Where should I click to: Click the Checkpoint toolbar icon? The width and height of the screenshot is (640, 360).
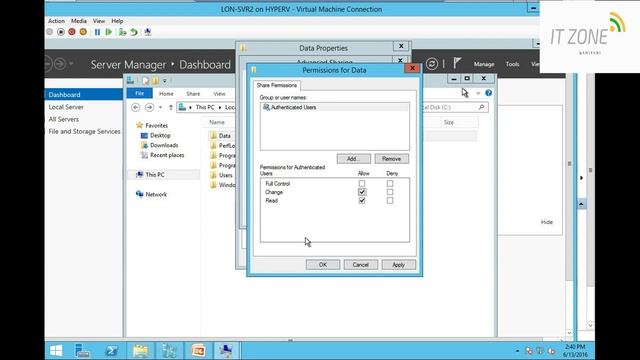pyautogui.click(x=122, y=32)
